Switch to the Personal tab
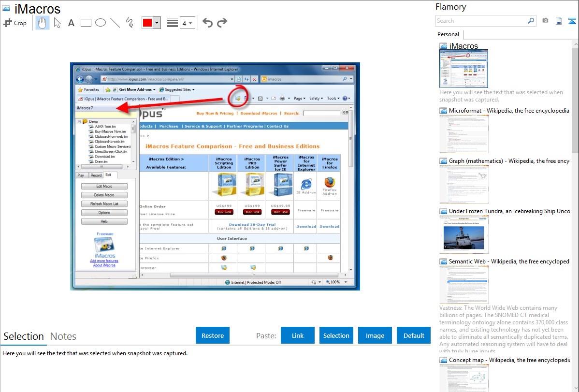The image size is (579, 392). pos(449,34)
